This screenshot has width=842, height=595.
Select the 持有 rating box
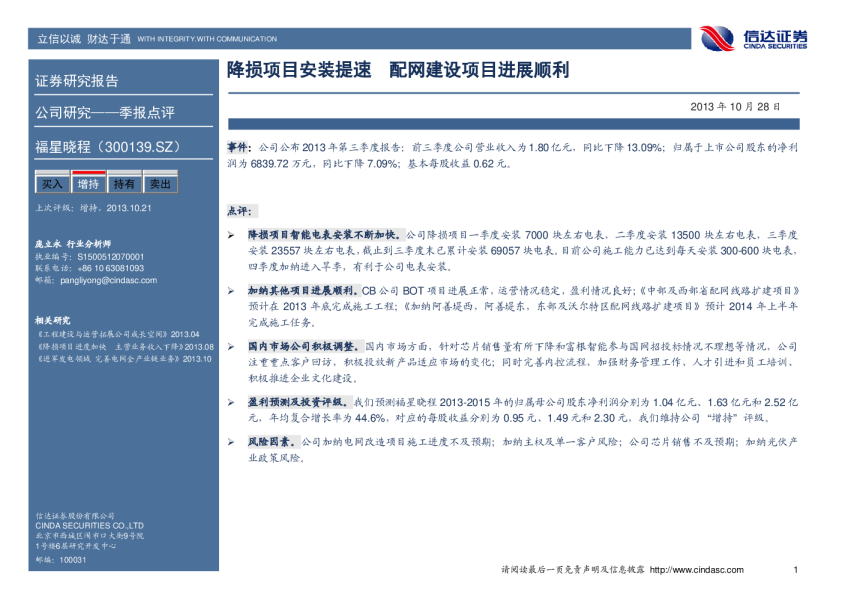pos(124,184)
